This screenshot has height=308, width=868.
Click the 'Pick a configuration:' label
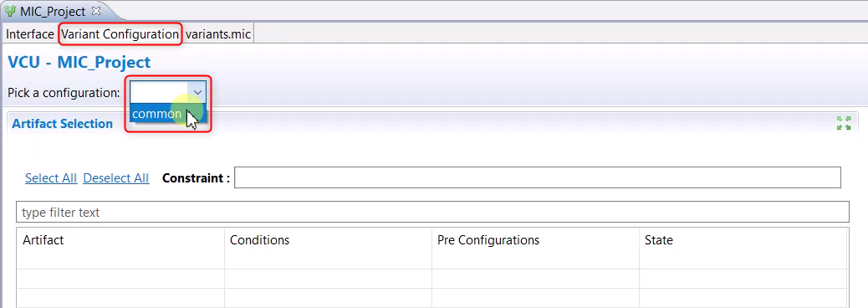pyautogui.click(x=64, y=93)
